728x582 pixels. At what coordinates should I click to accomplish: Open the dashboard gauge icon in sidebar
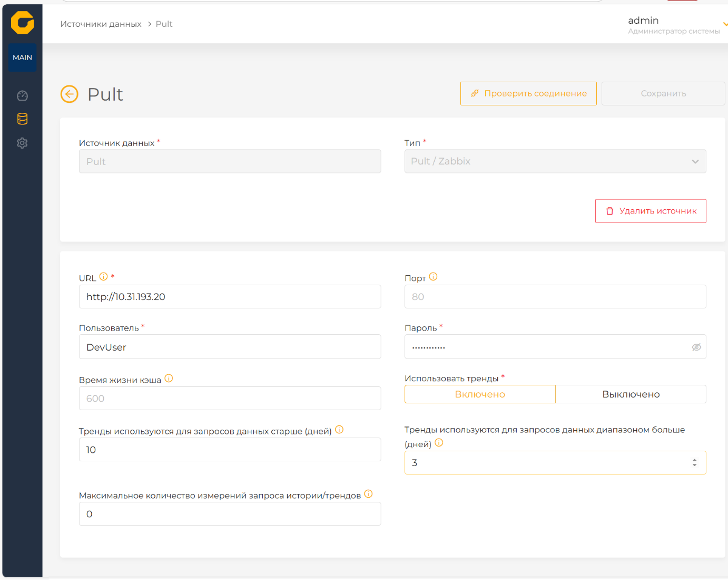pyautogui.click(x=22, y=95)
